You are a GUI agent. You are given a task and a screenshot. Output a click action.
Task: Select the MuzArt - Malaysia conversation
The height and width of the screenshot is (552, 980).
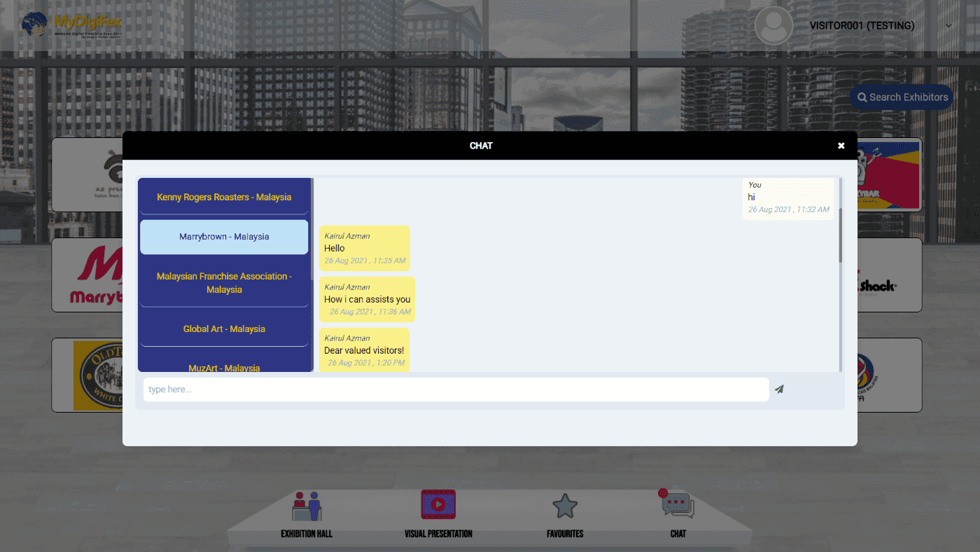tap(223, 366)
